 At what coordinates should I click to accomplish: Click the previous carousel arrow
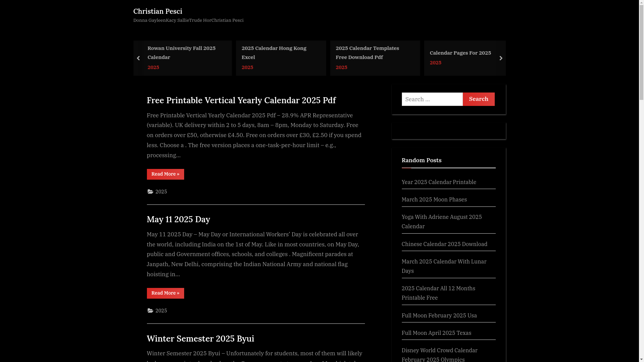tap(138, 58)
